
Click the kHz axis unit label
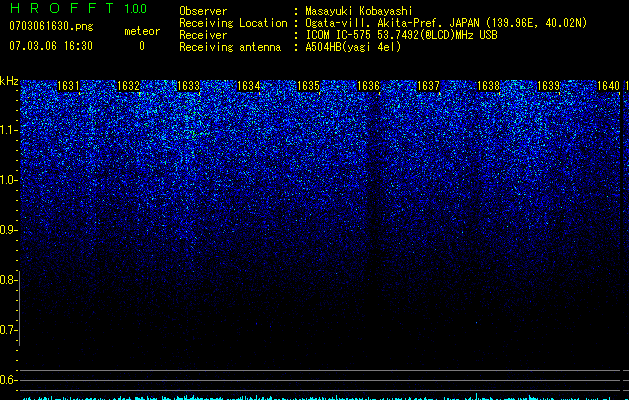(x=9, y=81)
